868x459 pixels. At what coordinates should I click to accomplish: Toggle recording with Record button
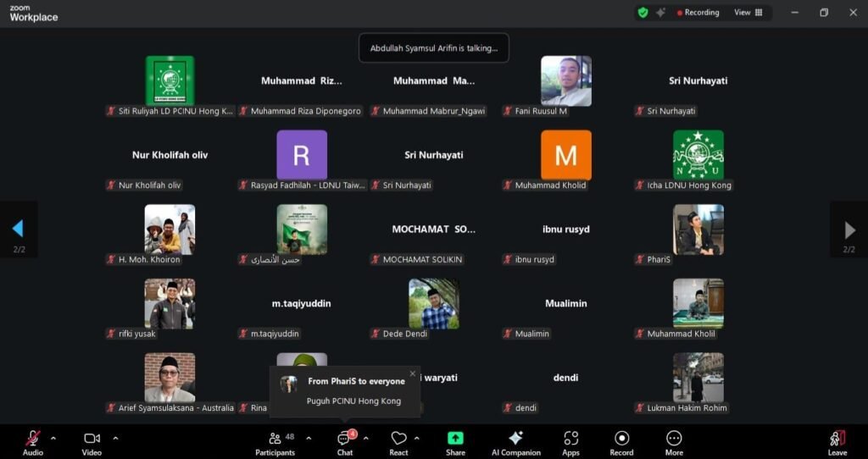click(621, 439)
